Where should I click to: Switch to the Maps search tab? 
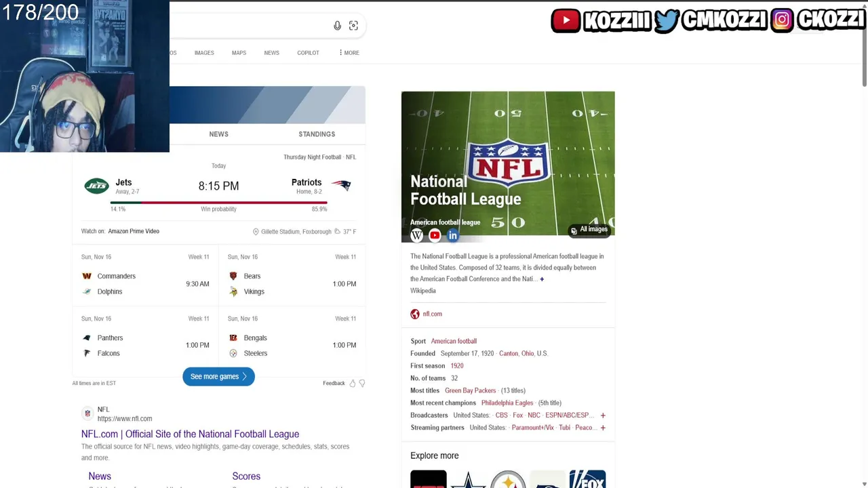[239, 53]
